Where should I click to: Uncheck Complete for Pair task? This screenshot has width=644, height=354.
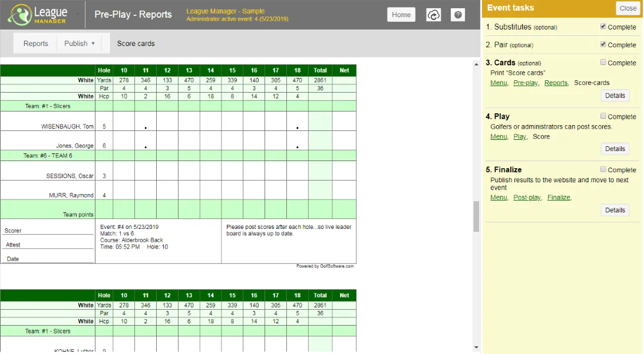pos(603,45)
